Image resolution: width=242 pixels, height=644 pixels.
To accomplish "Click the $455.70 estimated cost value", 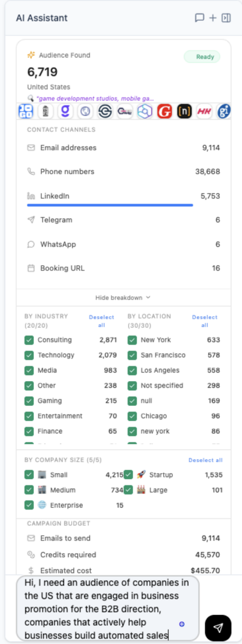I will (x=205, y=571).
